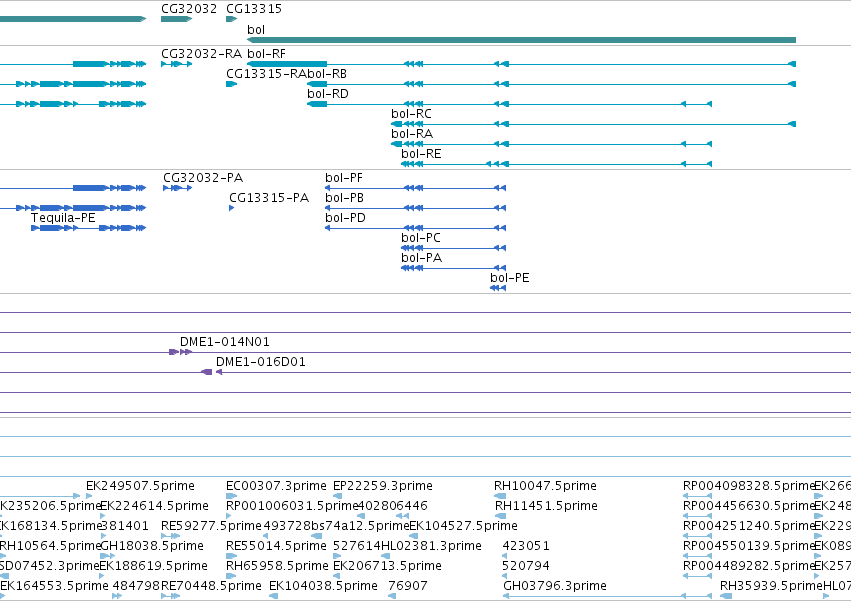
Task: Select EST EP22259.3prime
Action: (383, 486)
